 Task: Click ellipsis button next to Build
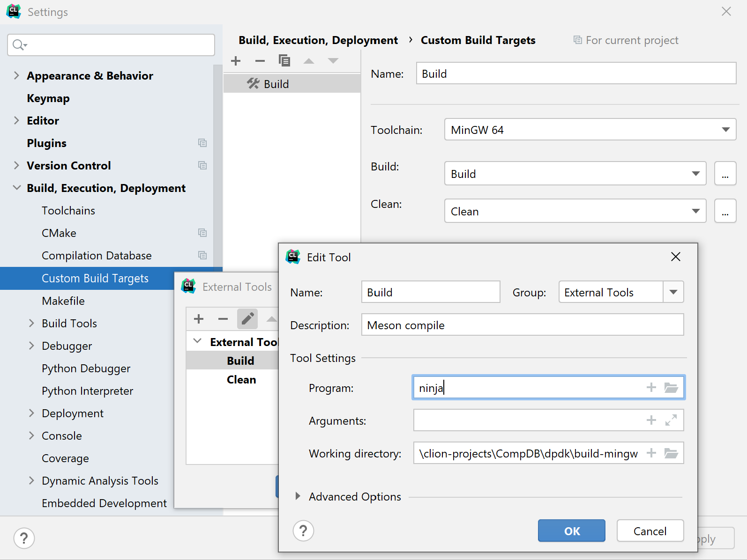[x=725, y=174]
